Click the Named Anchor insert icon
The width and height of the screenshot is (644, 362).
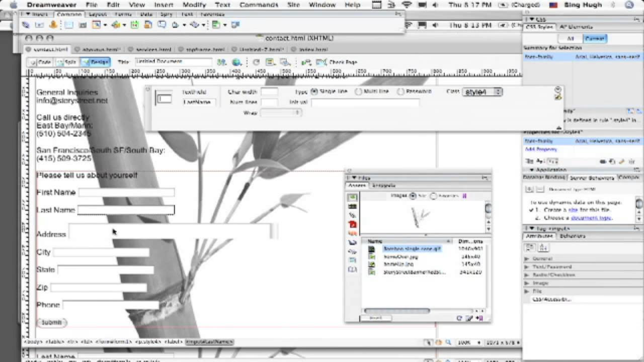point(54,25)
